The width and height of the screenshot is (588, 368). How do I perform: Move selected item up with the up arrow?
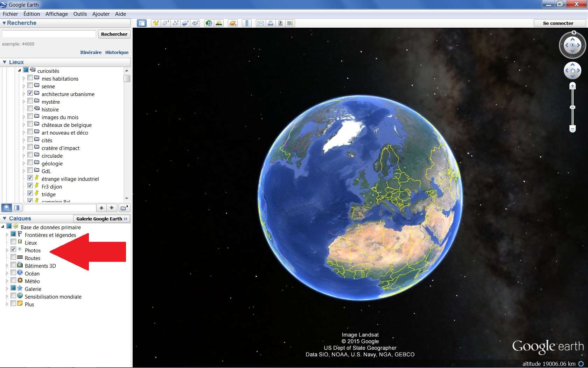point(101,208)
